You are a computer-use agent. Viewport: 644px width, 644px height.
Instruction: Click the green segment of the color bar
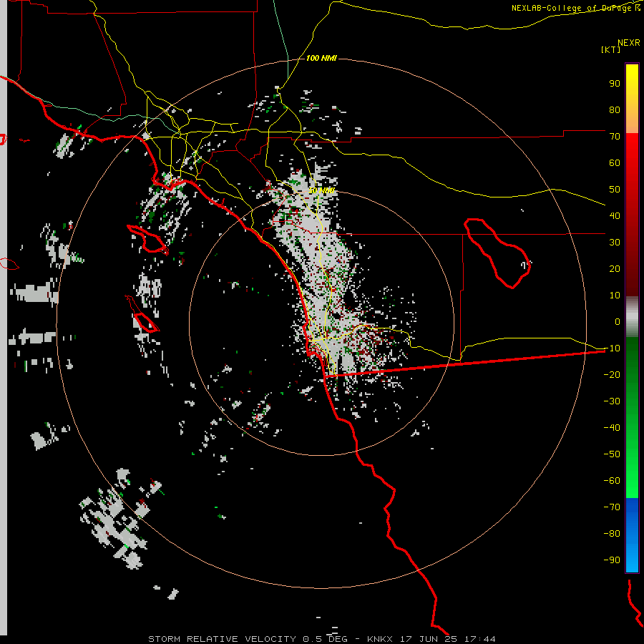tap(632, 418)
